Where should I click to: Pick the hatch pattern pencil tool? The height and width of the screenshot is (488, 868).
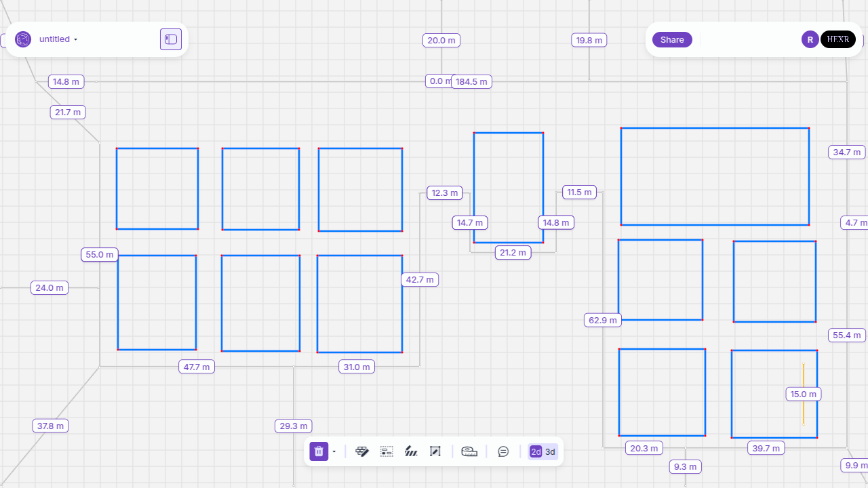pyautogui.click(x=411, y=451)
